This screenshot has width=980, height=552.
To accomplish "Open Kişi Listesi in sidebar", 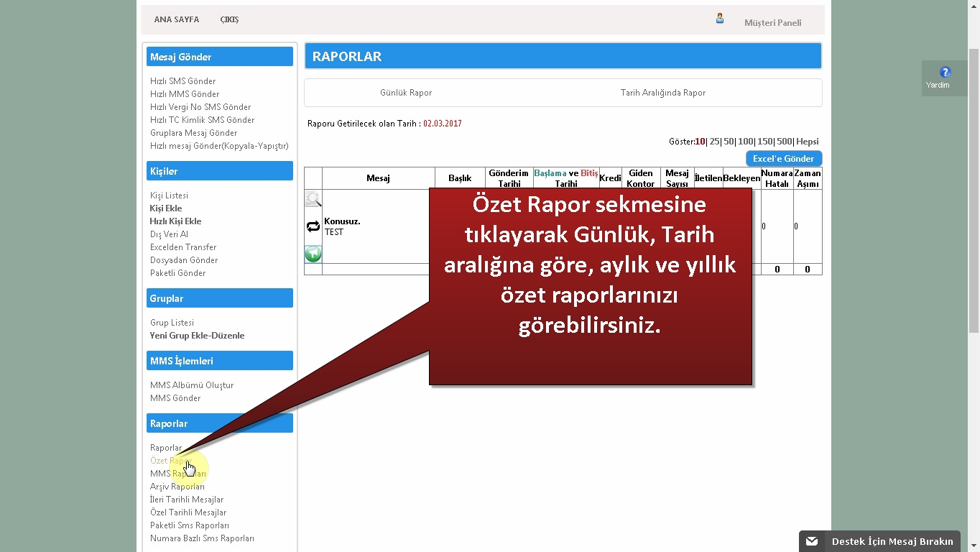I will (x=169, y=195).
